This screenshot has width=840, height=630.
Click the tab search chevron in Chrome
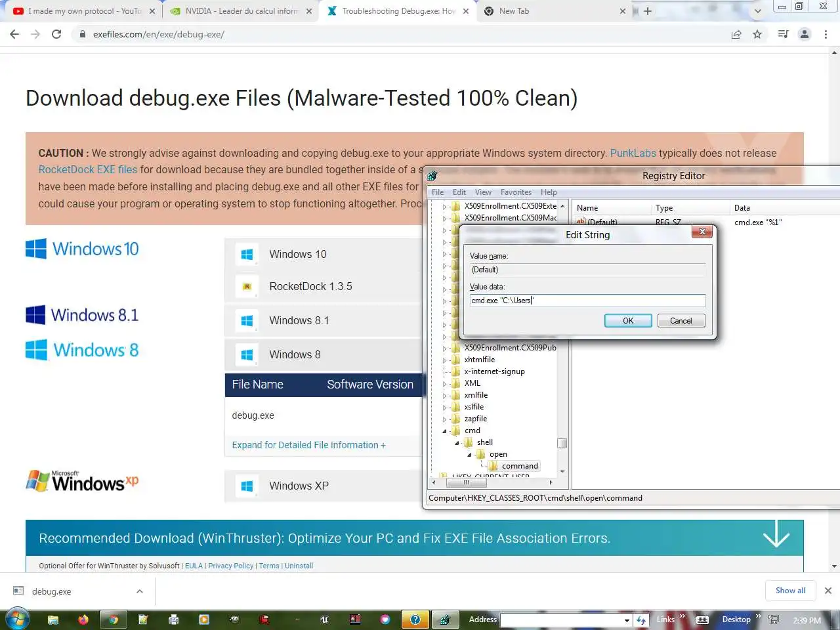pyautogui.click(x=758, y=11)
